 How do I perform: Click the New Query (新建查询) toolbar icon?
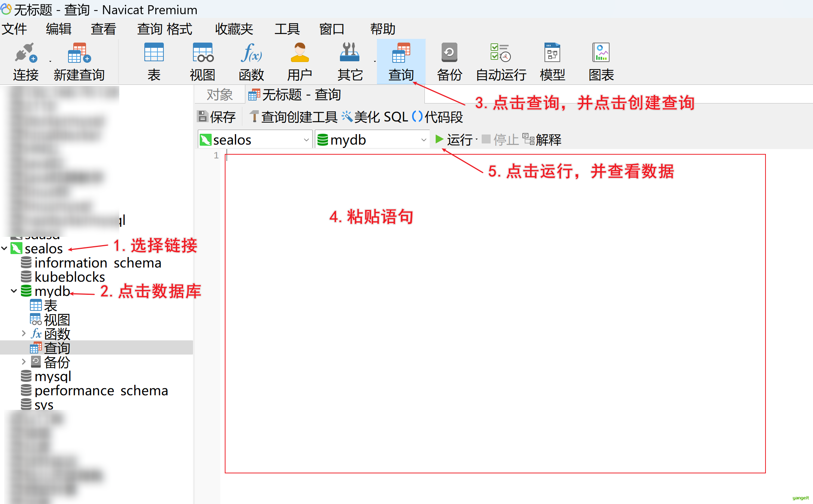point(79,62)
